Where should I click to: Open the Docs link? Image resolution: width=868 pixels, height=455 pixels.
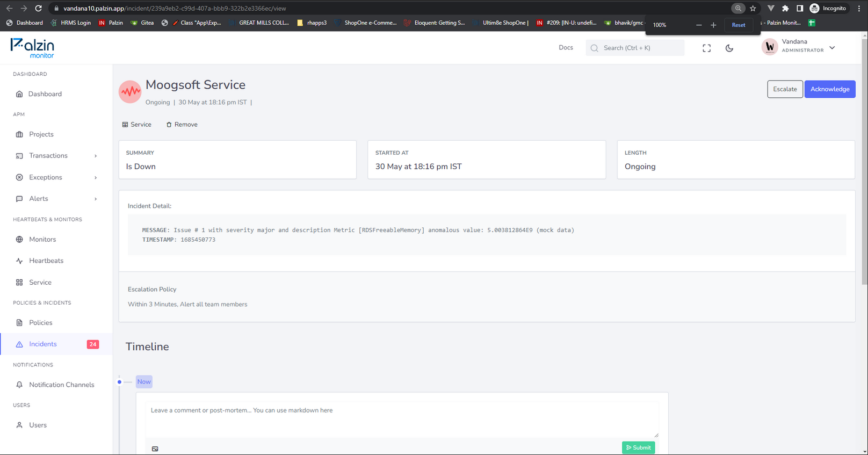566,47
